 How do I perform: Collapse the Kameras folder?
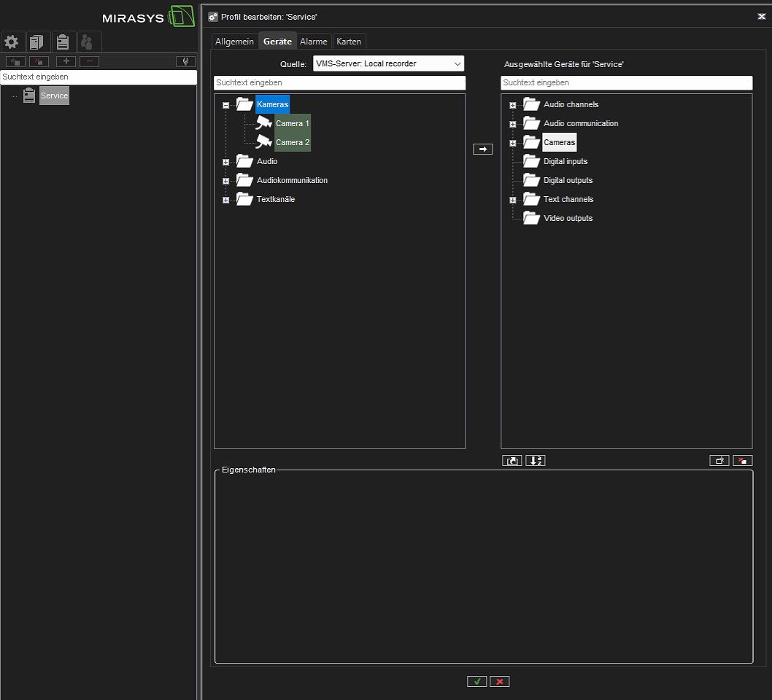pos(226,105)
